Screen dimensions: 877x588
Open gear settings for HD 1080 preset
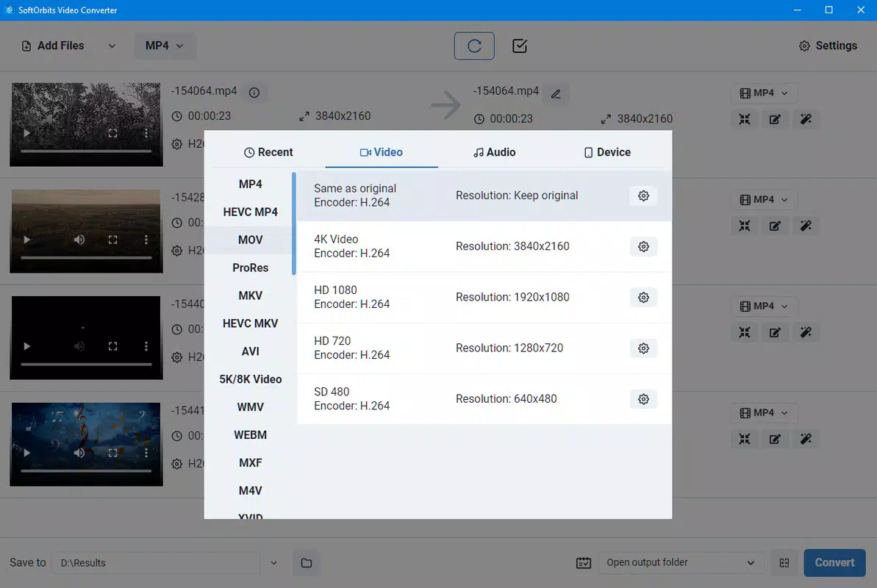click(643, 298)
